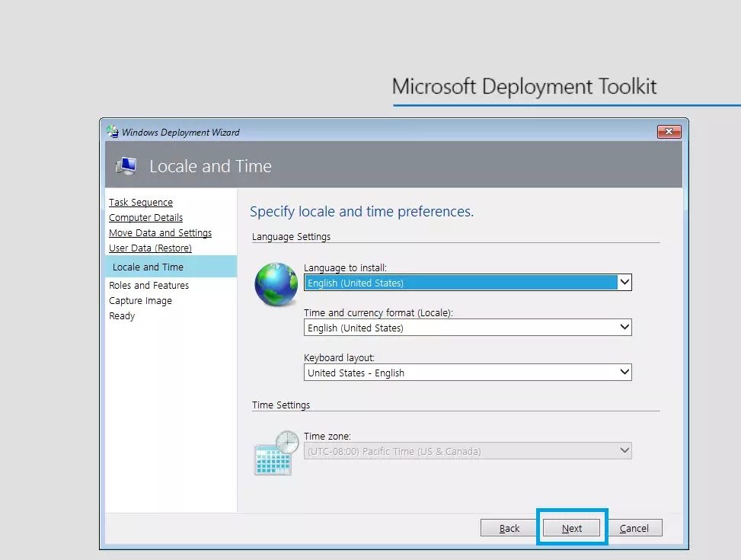Open the Time zone dropdown
Screen dimensions: 741x560
pyautogui.click(x=468, y=451)
